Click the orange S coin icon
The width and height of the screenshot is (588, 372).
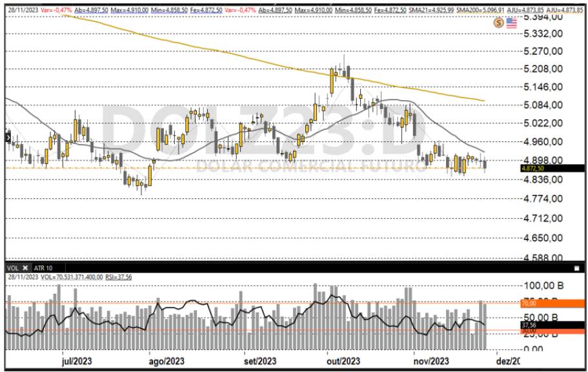[x=499, y=23]
